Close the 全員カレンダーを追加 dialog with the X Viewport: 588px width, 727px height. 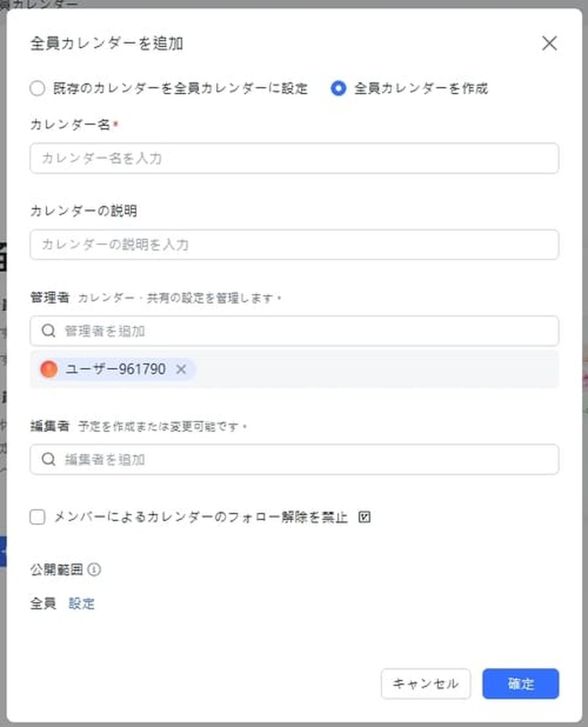(549, 43)
